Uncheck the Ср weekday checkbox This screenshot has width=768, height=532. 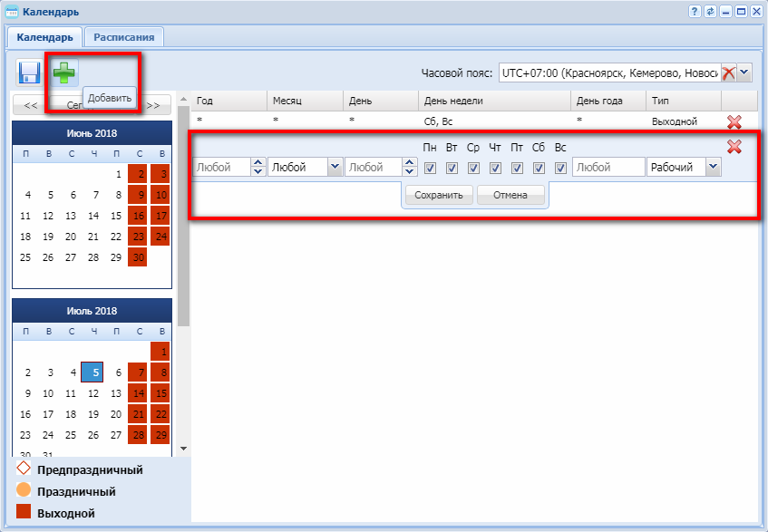click(x=473, y=168)
